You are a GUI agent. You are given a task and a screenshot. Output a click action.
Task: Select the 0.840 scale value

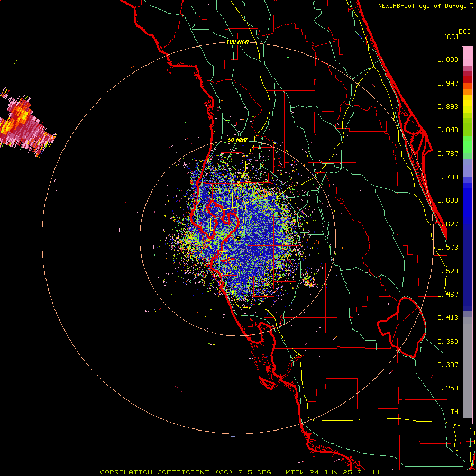448,130
